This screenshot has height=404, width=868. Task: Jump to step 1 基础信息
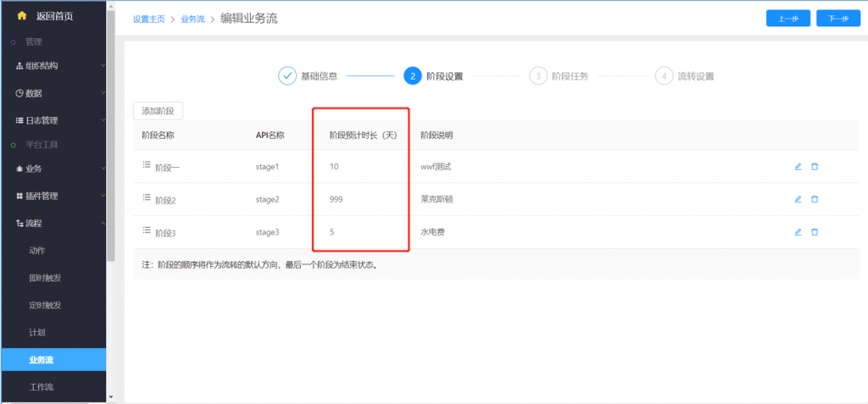coord(287,76)
